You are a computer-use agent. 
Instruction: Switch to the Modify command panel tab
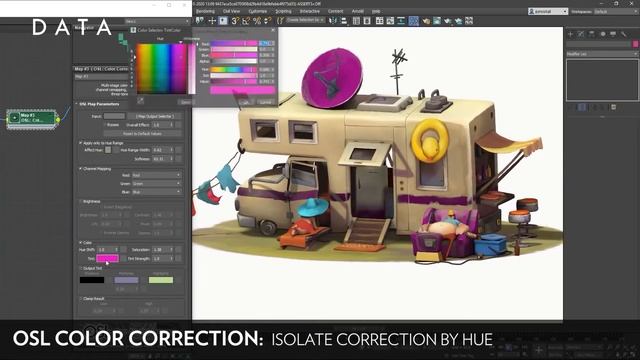click(x=581, y=34)
